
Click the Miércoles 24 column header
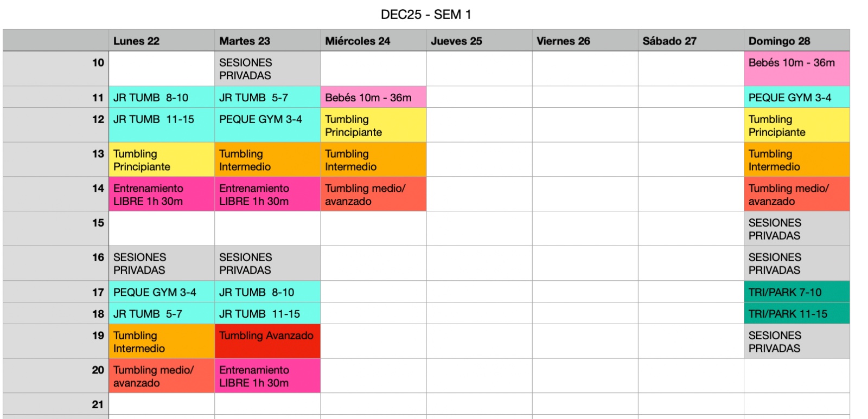click(373, 41)
